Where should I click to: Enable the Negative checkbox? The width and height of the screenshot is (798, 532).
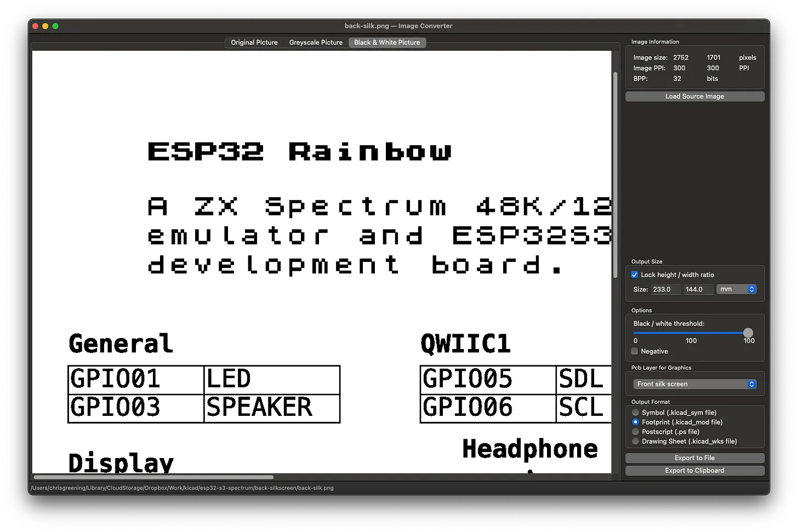pyautogui.click(x=635, y=351)
